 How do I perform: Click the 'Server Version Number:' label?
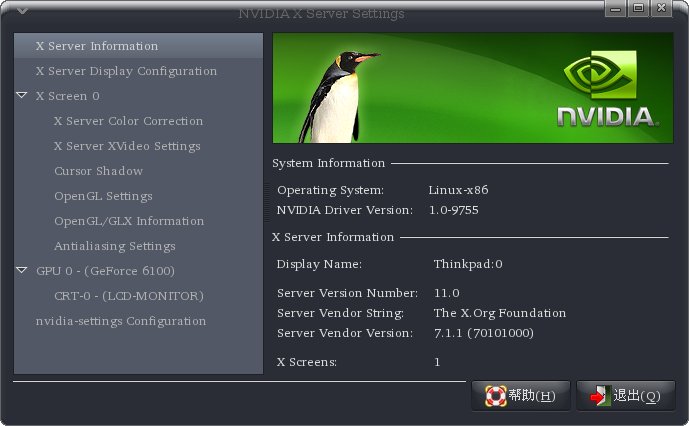[348, 293]
